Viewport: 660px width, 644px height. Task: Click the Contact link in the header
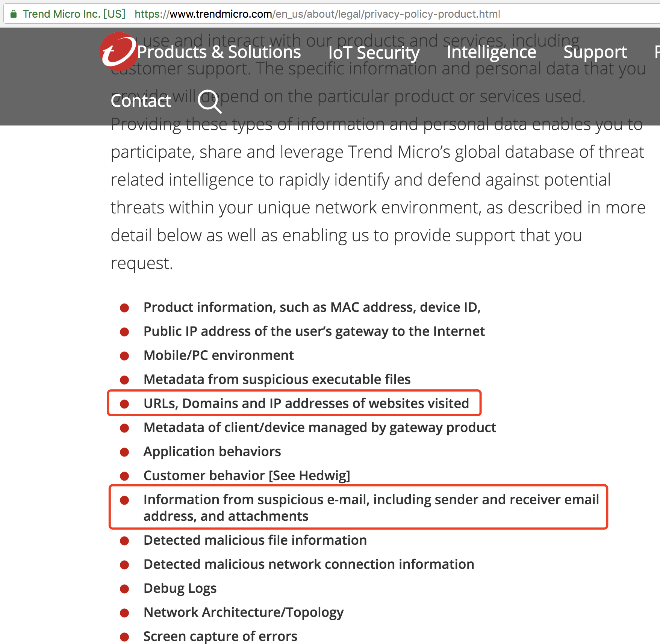click(141, 101)
